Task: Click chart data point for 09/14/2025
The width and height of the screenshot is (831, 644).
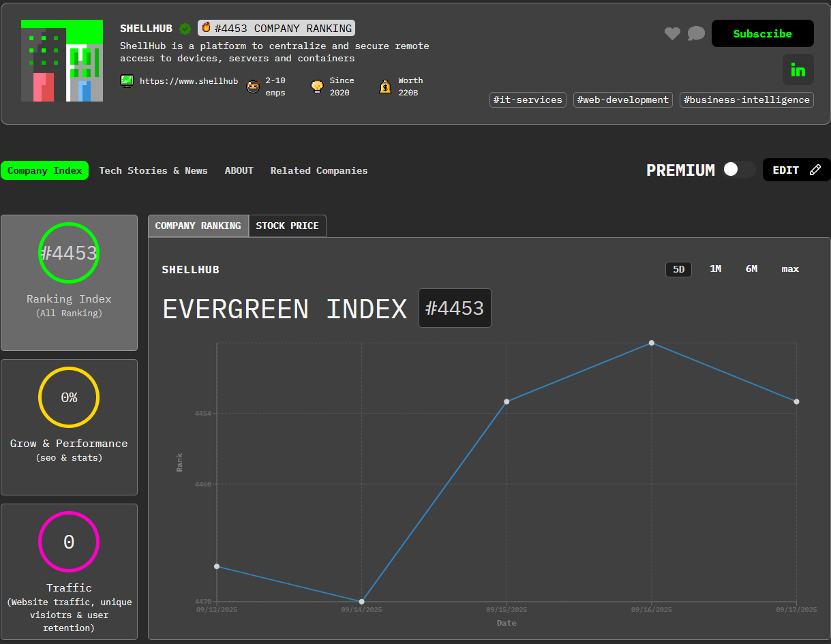Action: tap(361, 602)
